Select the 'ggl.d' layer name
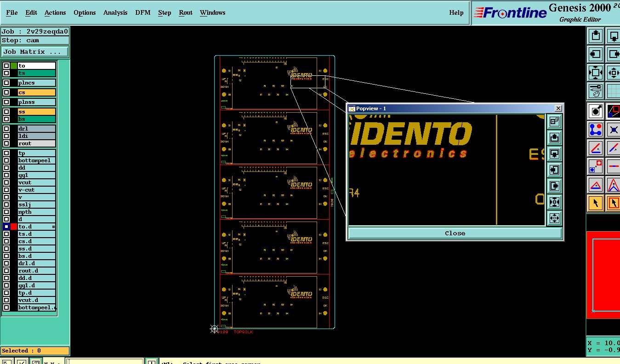 [x=37, y=285]
